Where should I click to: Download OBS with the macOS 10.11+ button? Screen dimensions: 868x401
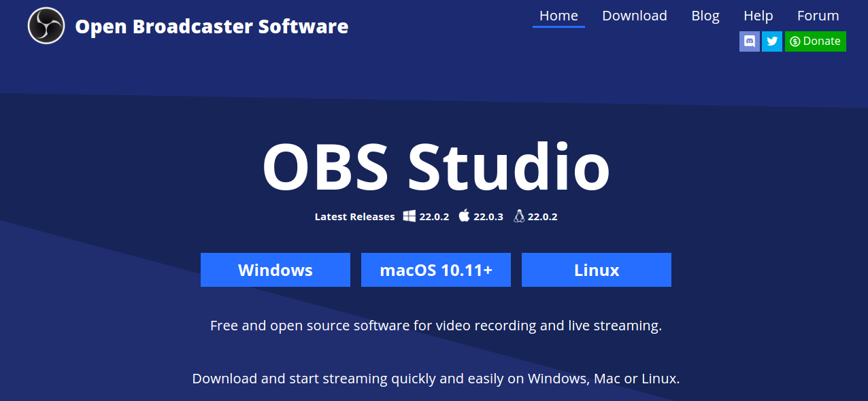point(436,270)
